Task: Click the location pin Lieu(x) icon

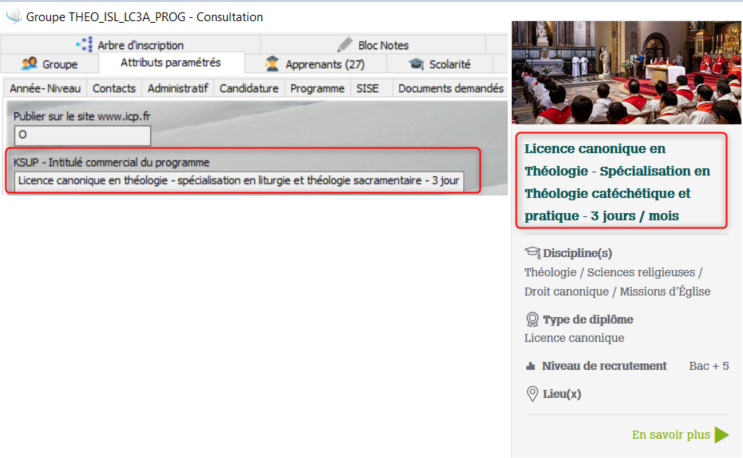Action: [x=532, y=393]
